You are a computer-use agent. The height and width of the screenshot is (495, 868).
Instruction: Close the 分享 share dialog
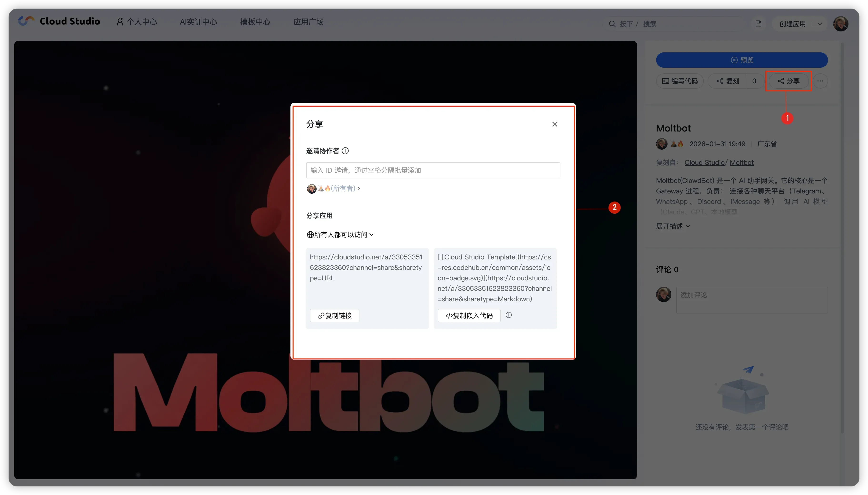[x=554, y=124]
